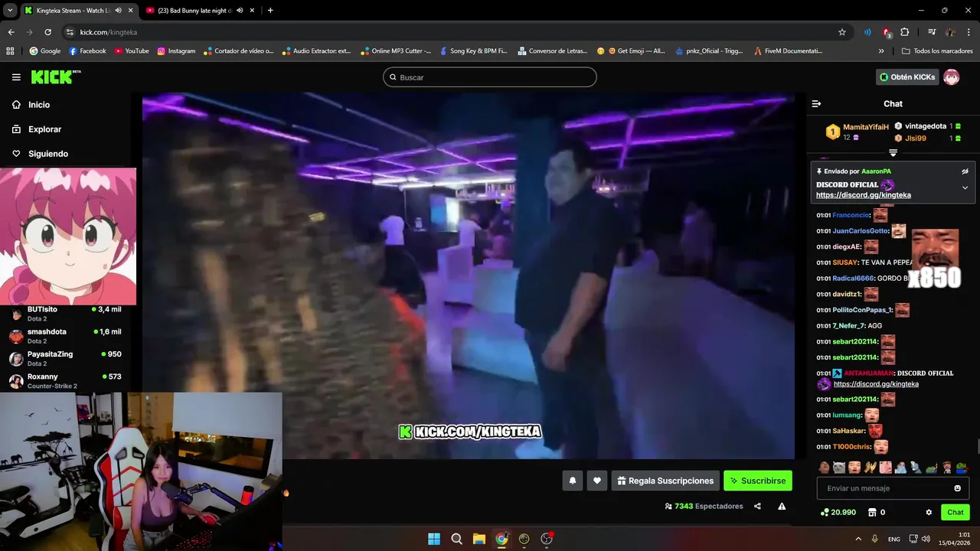Follow channel with heart button
Image resolution: width=980 pixels, height=551 pixels.
(x=597, y=481)
